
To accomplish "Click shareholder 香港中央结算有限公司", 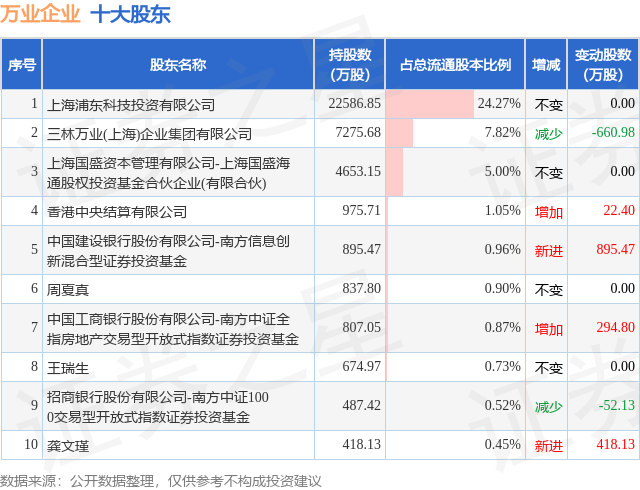I will click(x=117, y=212).
